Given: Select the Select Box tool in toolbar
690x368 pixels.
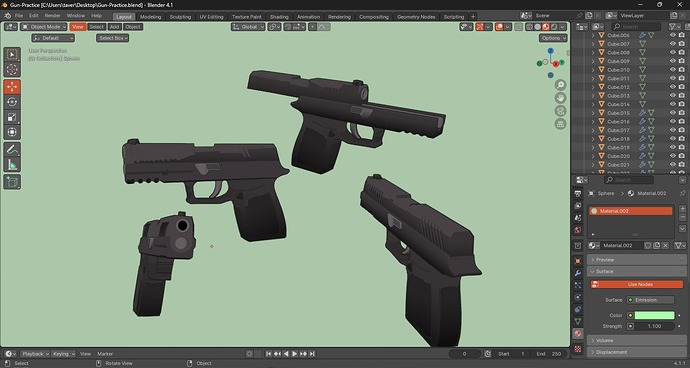Looking at the screenshot, I should (x=12, y=55).
